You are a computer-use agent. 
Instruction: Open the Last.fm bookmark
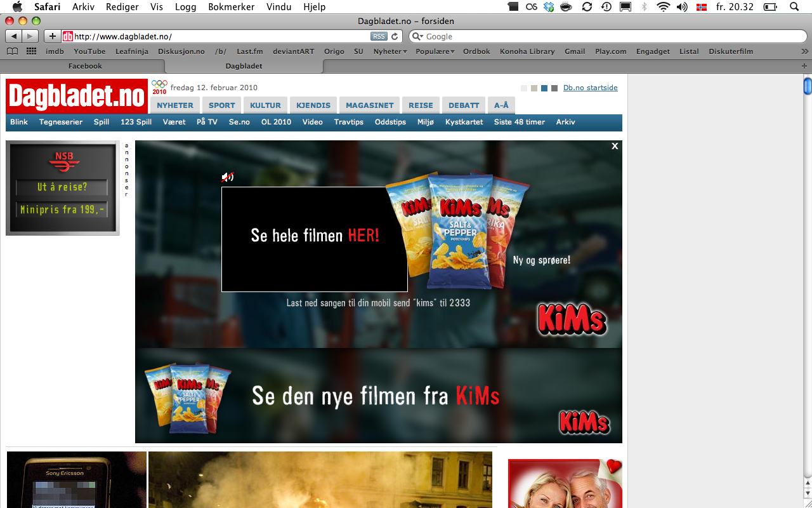pos(249,51)
